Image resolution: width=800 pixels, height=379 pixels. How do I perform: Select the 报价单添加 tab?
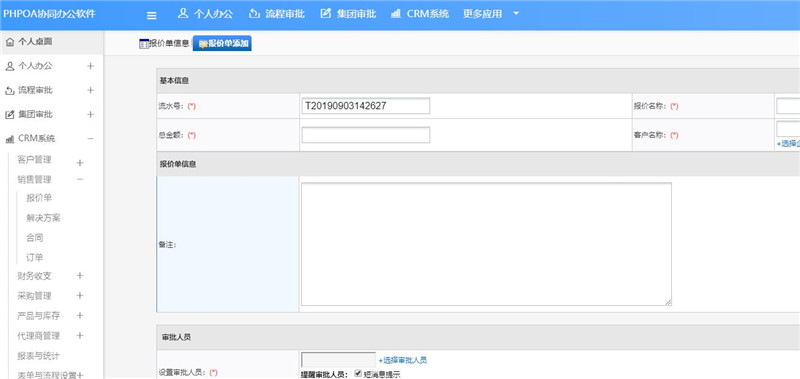click(x=222, y=44)
